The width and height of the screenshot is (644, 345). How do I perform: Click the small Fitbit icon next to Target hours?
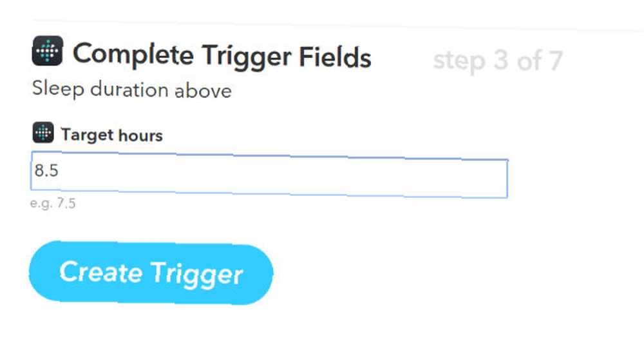[43, 132]
